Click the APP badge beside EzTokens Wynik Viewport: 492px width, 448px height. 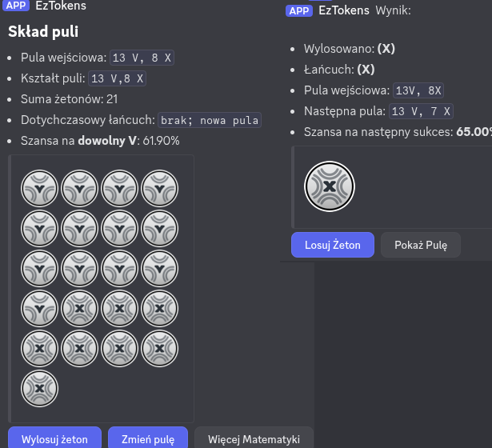299,10
